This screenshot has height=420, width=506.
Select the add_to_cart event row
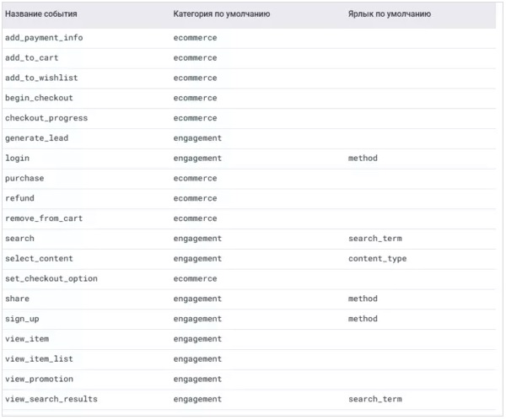[249, 58]
